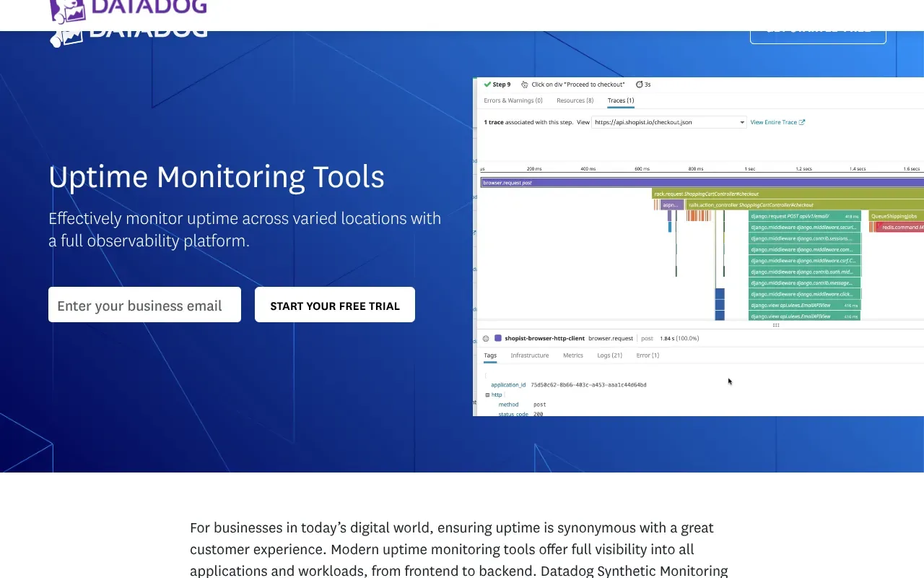Click the stopwatch icon next to 3s
The width and height of the screenshot is (924, 578).
click(639, 85)
